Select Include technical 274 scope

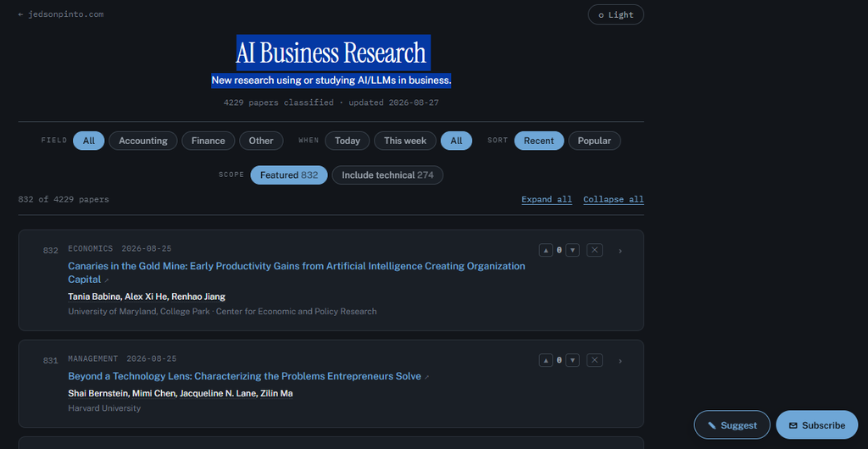point(387,175)
